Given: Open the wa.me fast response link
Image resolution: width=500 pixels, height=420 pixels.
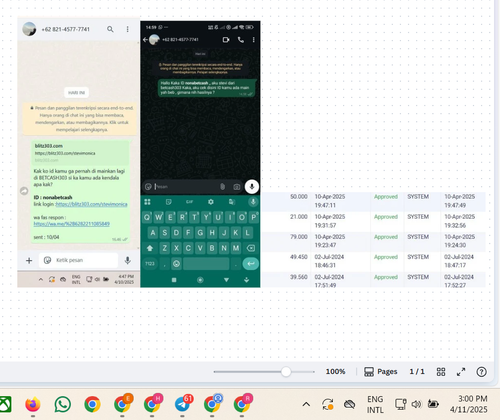Looking at the screenshot, I should point(71,224).
